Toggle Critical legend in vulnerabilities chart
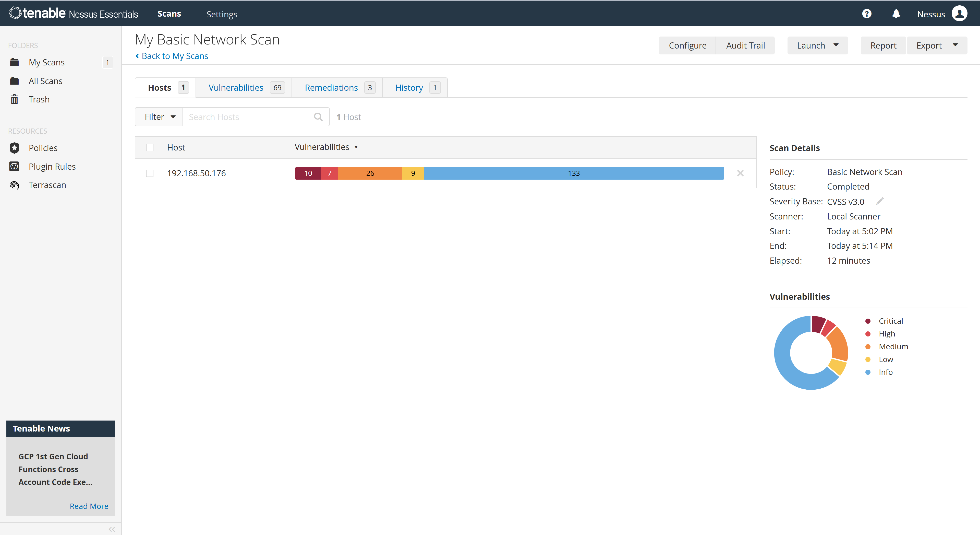Viewport: 980px width, 535px height. coord(890,321)
